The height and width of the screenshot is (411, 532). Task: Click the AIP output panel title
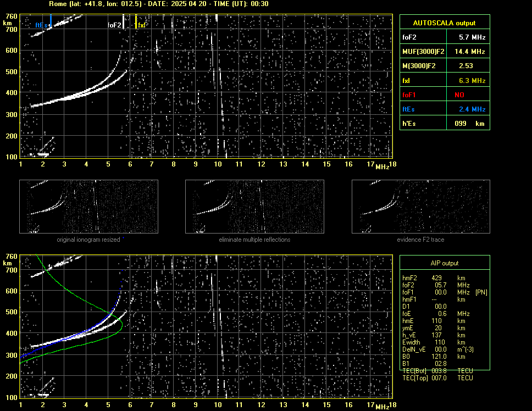click(444, 263)
